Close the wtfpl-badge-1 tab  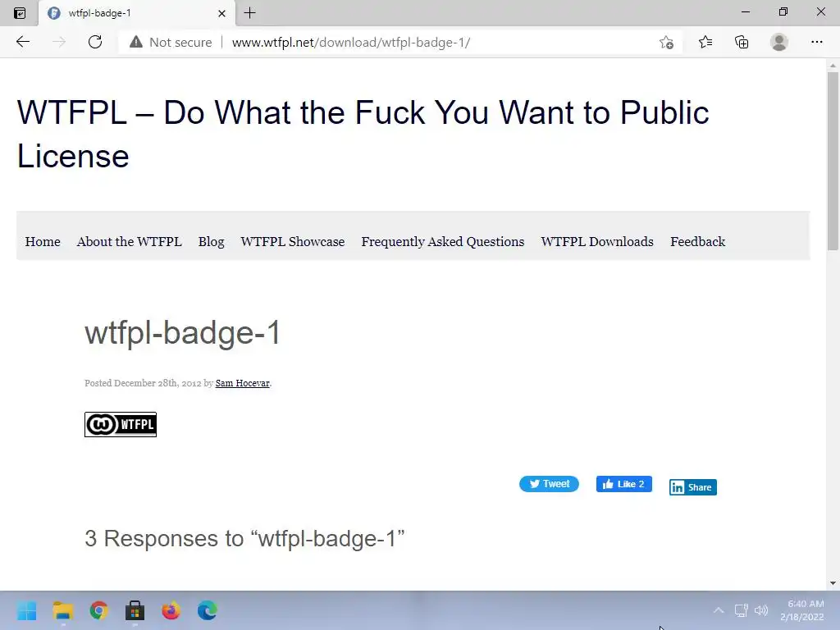tap(221, 13)
